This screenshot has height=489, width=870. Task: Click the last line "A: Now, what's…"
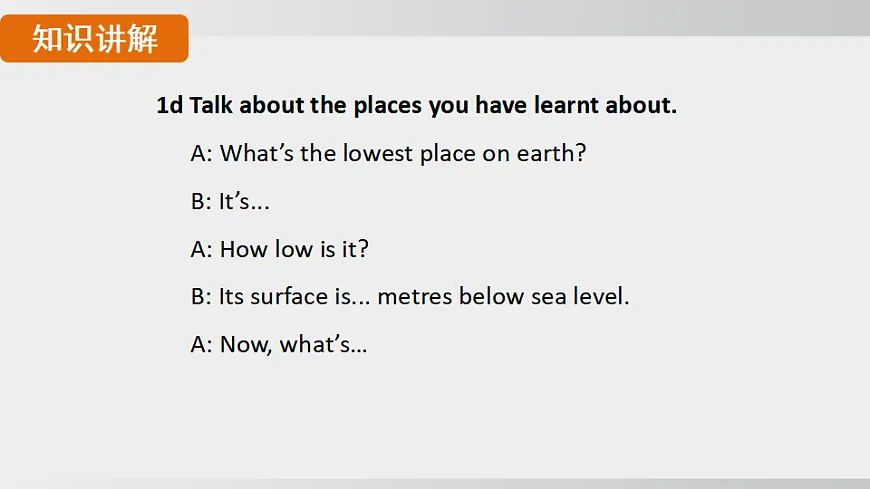tap(279, 345)
